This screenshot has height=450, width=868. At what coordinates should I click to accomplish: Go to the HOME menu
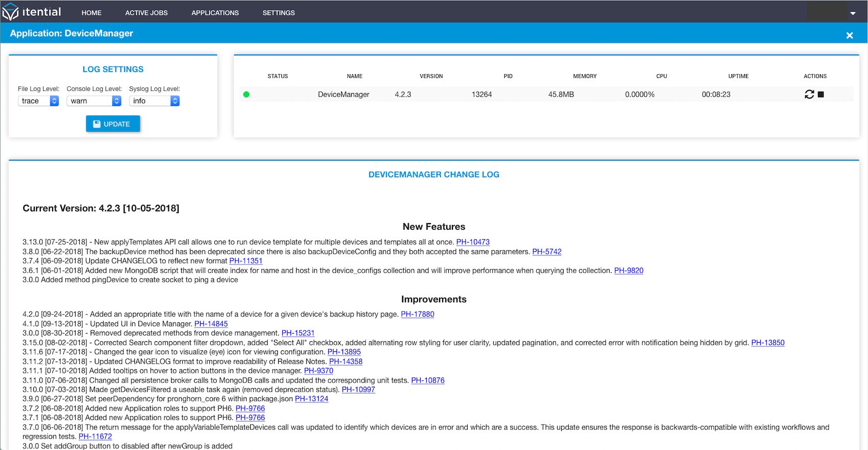tap(91, 13)
